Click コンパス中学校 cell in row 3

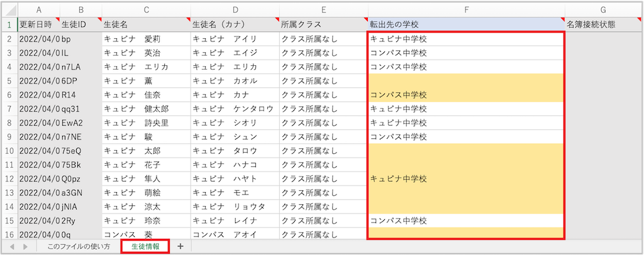[x=467, y=53]
